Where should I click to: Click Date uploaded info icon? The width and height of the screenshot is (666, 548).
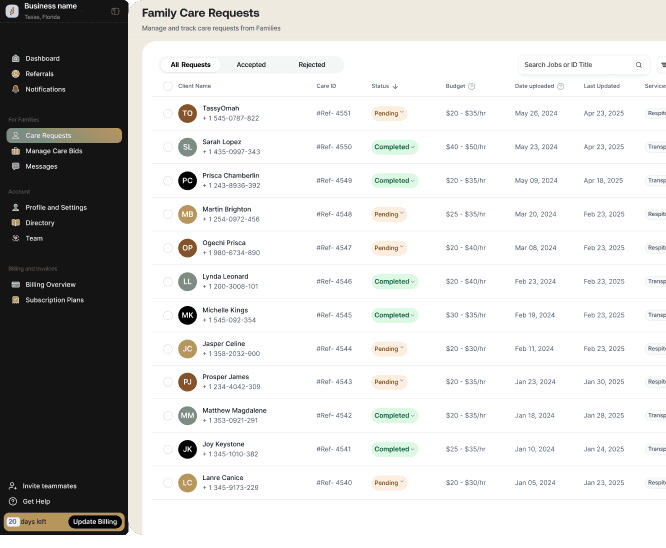[560, 86]
